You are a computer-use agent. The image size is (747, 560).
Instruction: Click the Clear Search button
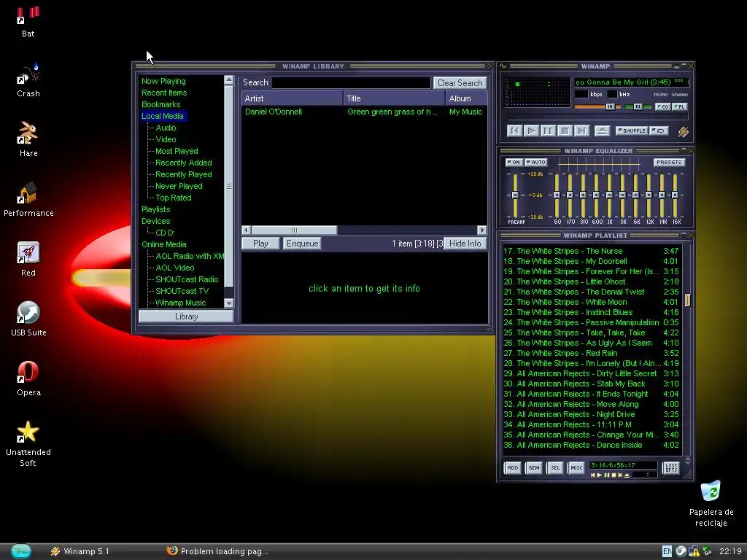[460, 83]
